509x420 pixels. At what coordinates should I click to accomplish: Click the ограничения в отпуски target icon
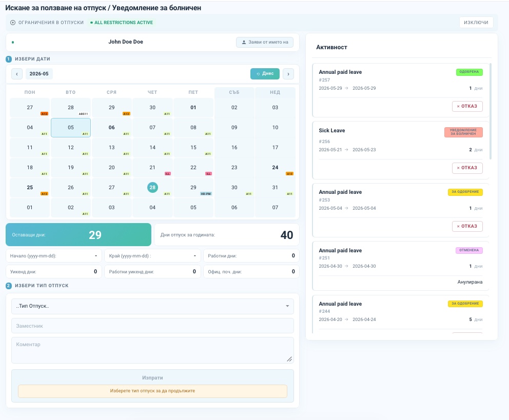pos(13,23)
